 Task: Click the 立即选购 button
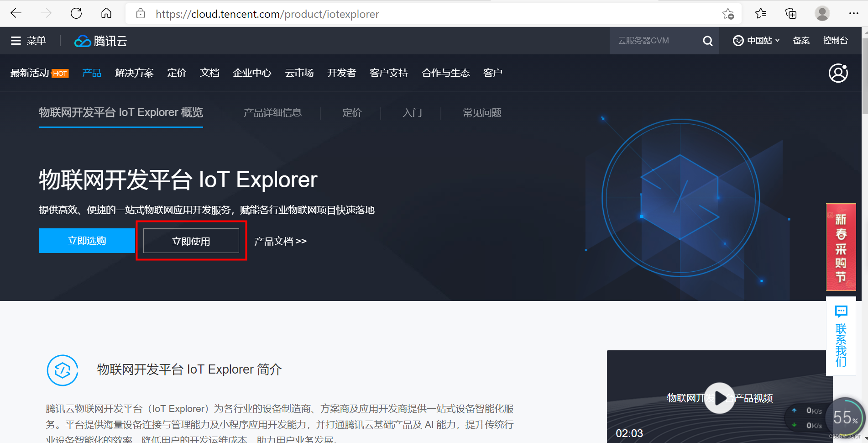87,241
